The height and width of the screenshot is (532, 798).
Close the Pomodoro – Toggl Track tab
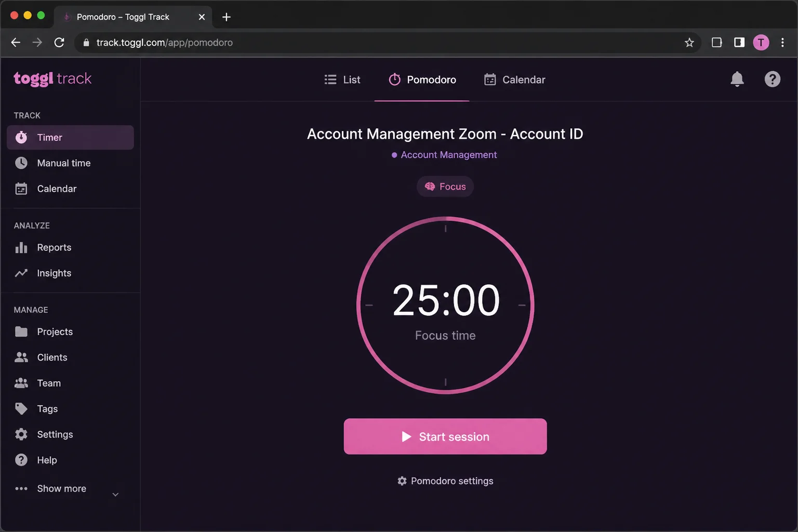click(202, 17)
